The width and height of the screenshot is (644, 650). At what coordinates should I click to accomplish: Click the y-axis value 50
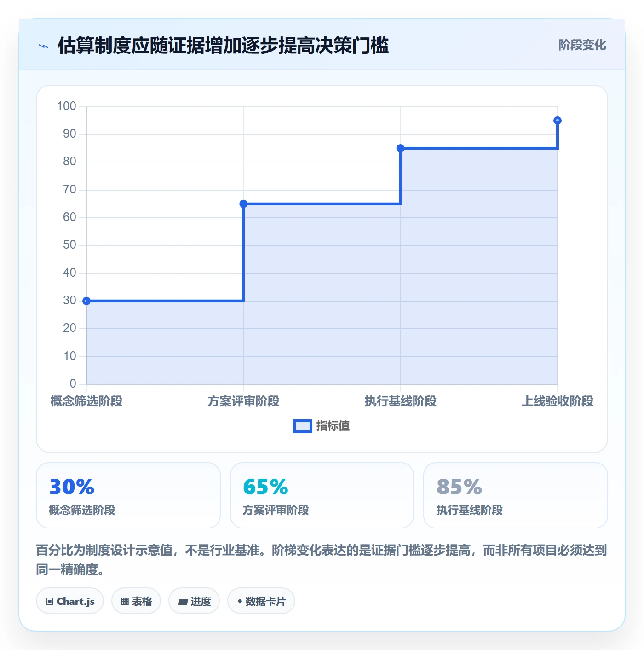coord(69,245)
